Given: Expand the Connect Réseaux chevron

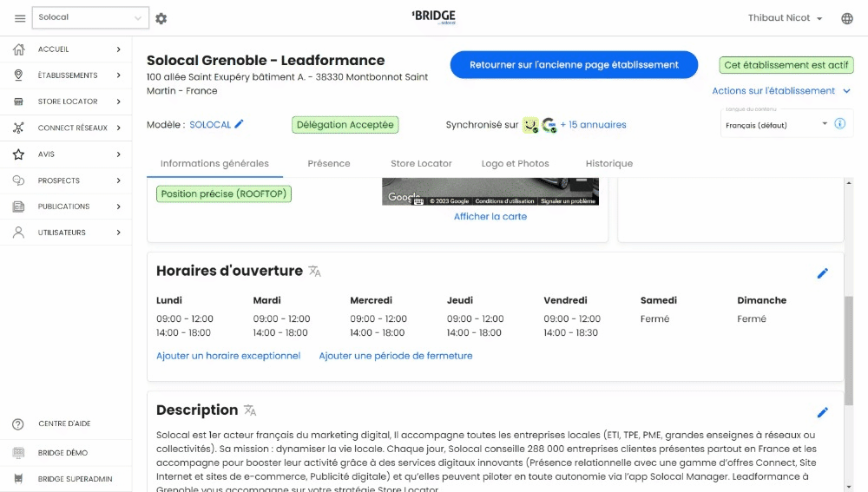Looking at the screenshot, I should [118, 128].
